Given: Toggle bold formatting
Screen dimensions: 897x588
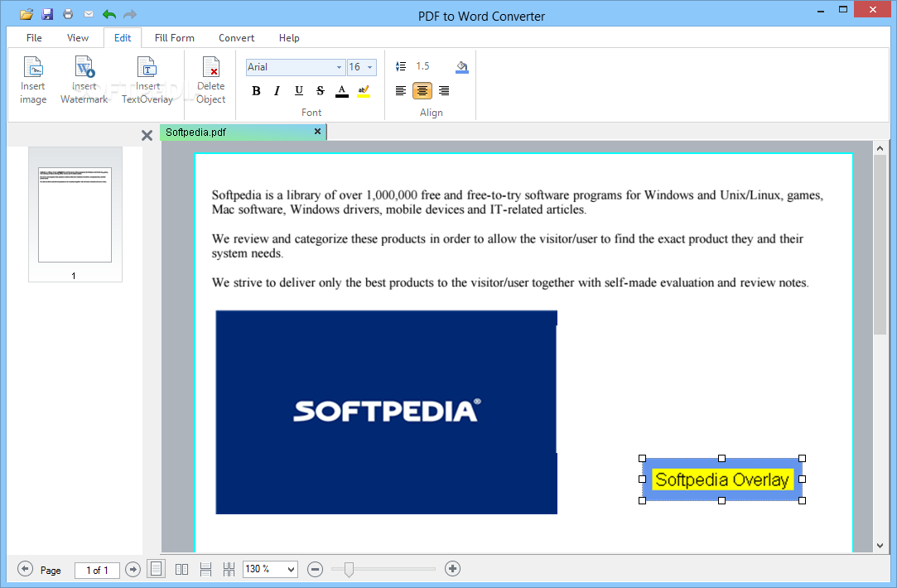Looking at the screenshot, I should click(256, 91).
